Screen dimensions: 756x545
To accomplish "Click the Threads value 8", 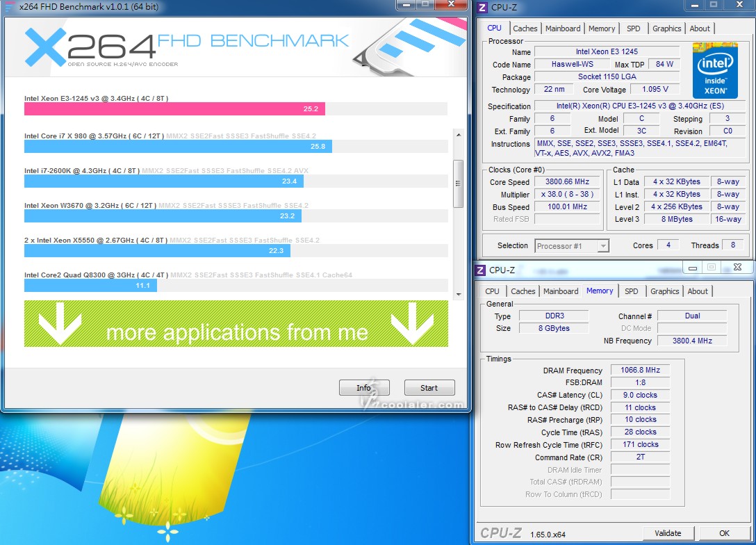I will click(x=733, y=245).
